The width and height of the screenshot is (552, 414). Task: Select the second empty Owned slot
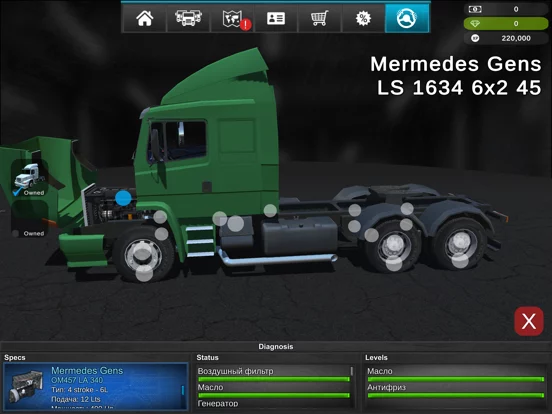30,220
